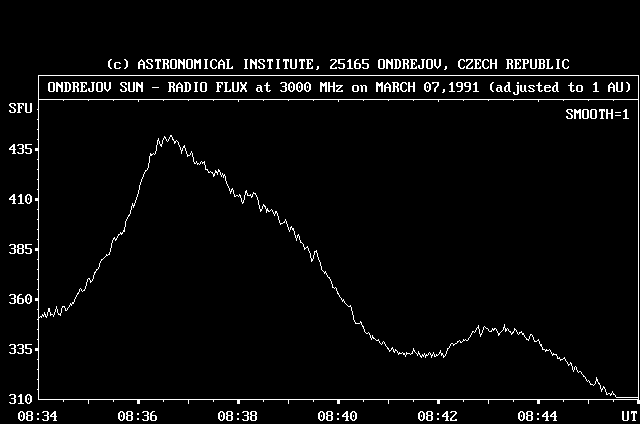Select the Astronomical Institute copyright text
This screenshot has height=424, width=640.
click(x=338, y=64)
